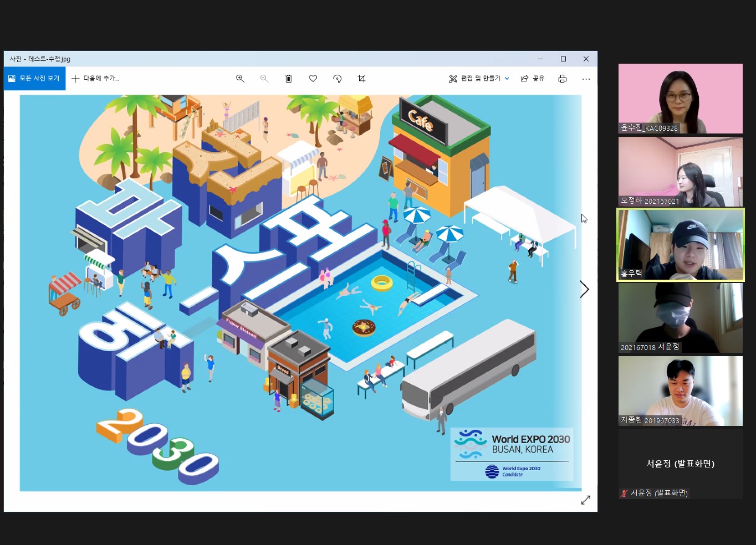Select participant video 홍우택
Image resolution: width=756 pixels, height=545 pixels.
[681, 245]
